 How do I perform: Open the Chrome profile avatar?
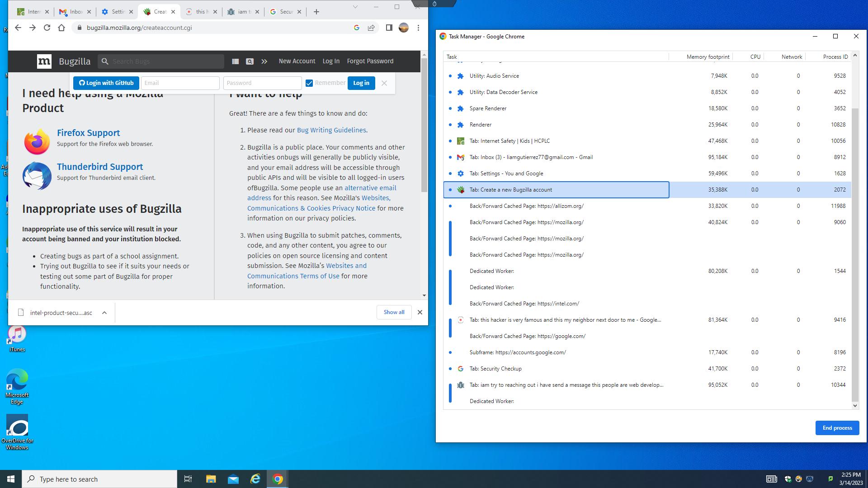tap(403, 28)
